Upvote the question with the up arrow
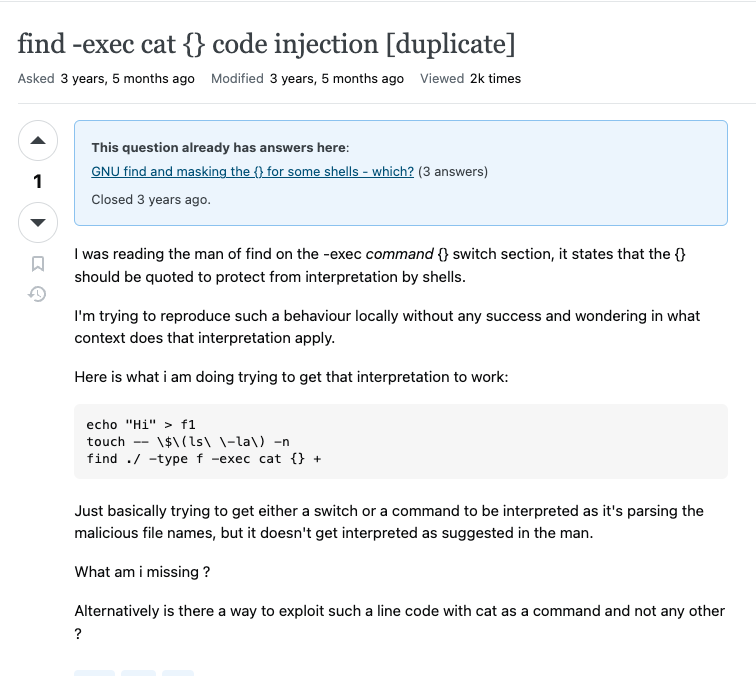This screenshot has width=756, height=676. pyautogui.click(x=38, y=141)
